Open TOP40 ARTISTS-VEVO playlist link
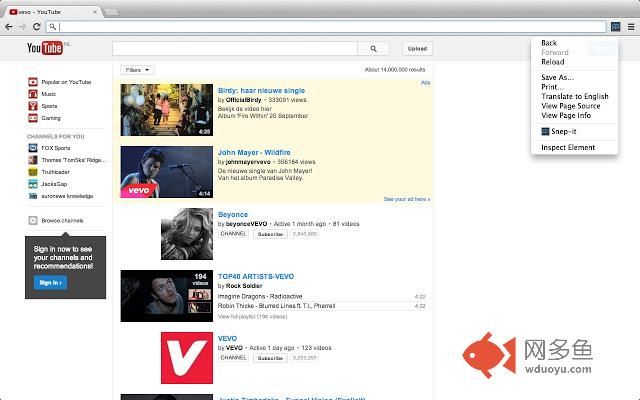This screenshot has height=400, width=640. (256, 276)
